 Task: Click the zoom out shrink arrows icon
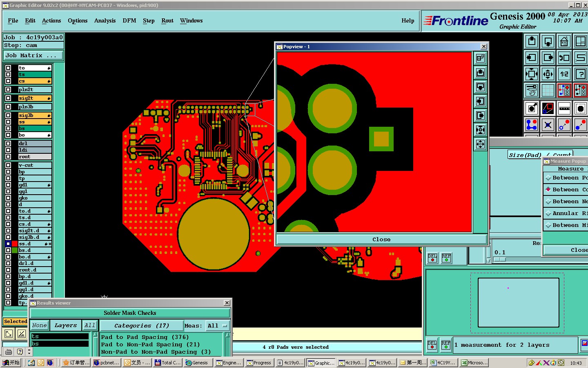pos(548,74)
